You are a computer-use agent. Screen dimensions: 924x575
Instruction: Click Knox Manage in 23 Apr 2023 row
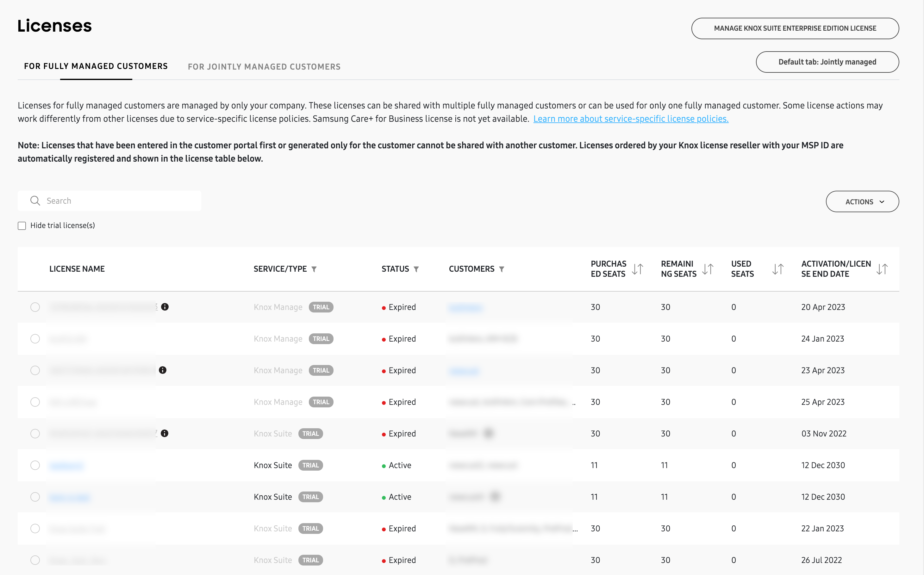click(278, 370)
